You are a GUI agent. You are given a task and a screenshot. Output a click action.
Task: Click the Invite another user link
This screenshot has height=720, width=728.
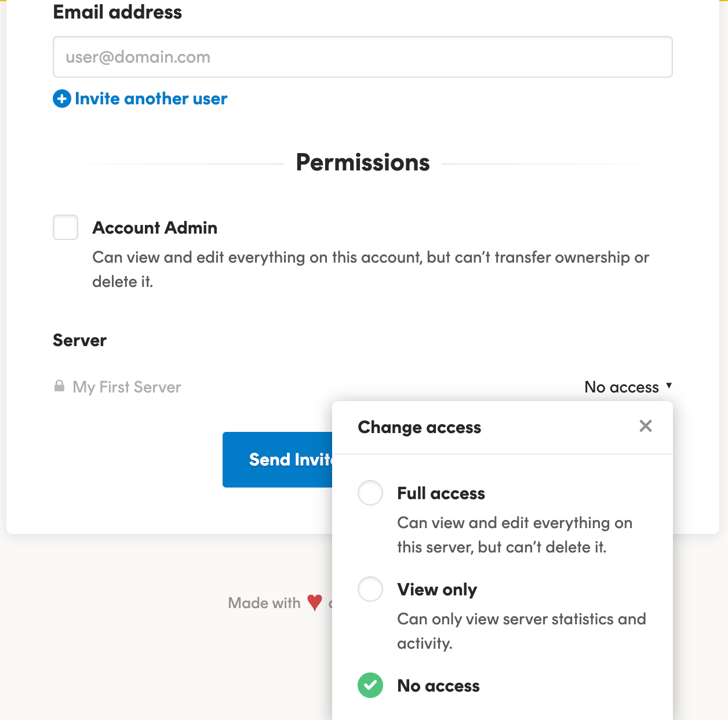click(x=151, y=99)
